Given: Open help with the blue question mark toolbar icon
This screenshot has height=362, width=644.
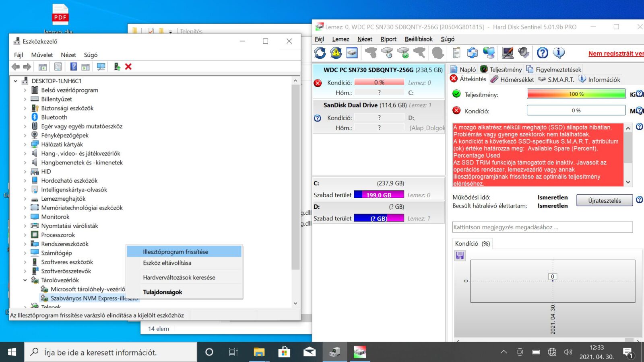Looking at the screenshot, I should 542,53.
